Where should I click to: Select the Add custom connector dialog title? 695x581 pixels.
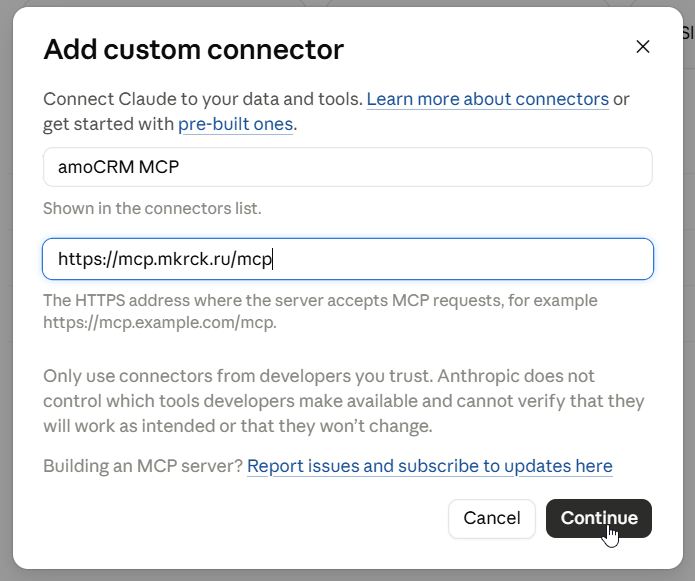point(194,49)
